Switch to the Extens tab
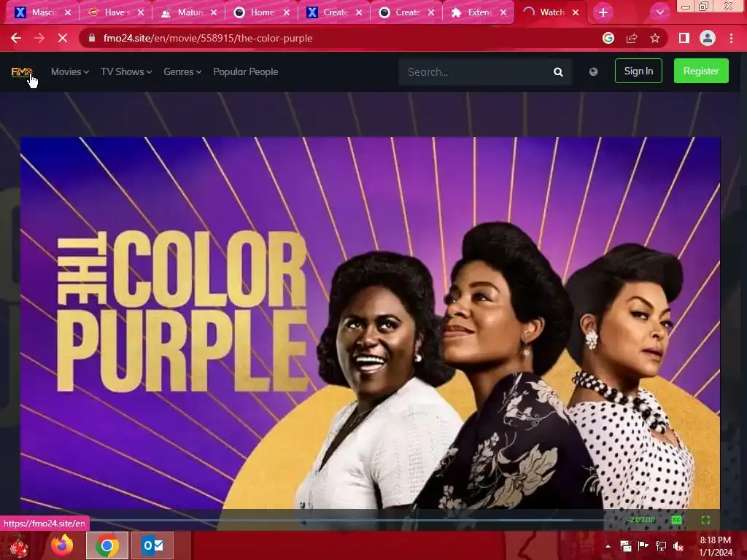 click(x=480, y=12)
